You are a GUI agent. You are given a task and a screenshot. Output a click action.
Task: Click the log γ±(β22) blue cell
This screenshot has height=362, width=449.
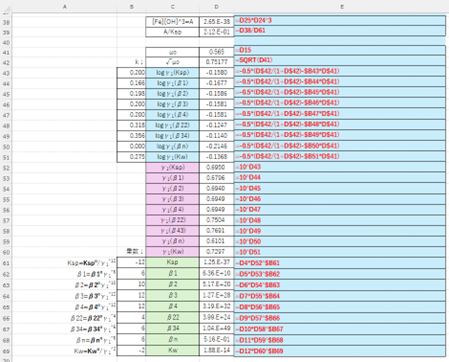click(172, 125)
